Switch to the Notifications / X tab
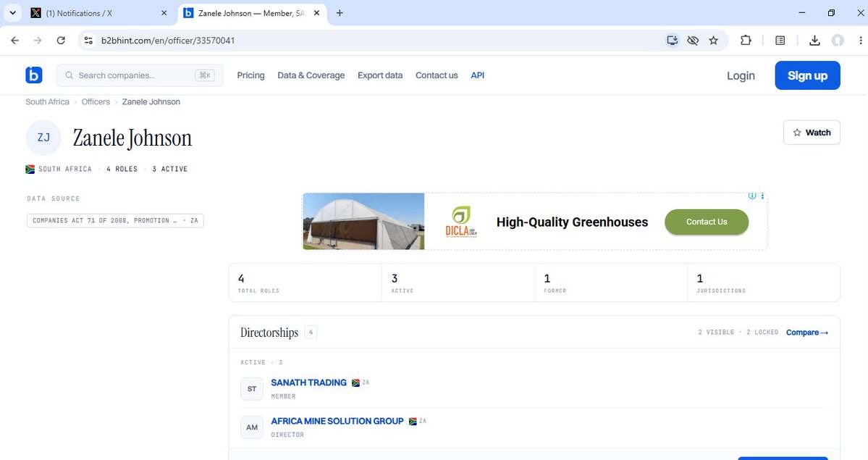Image resolution: width=868 pixels, height=460 pixels. [x=98, y=13]
